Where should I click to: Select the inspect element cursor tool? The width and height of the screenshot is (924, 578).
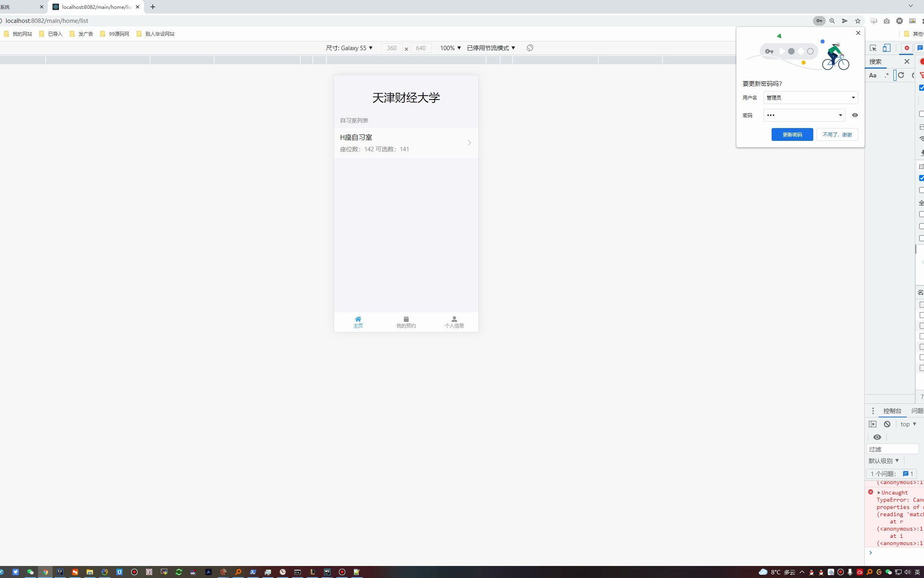pos(873,48)
